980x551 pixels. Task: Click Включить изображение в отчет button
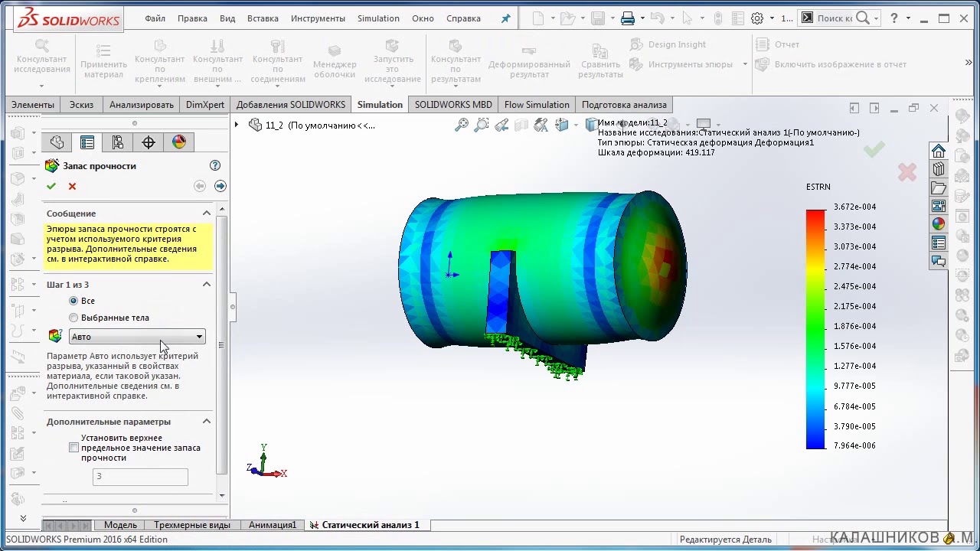pyautogui.click(x=831, y=64)
